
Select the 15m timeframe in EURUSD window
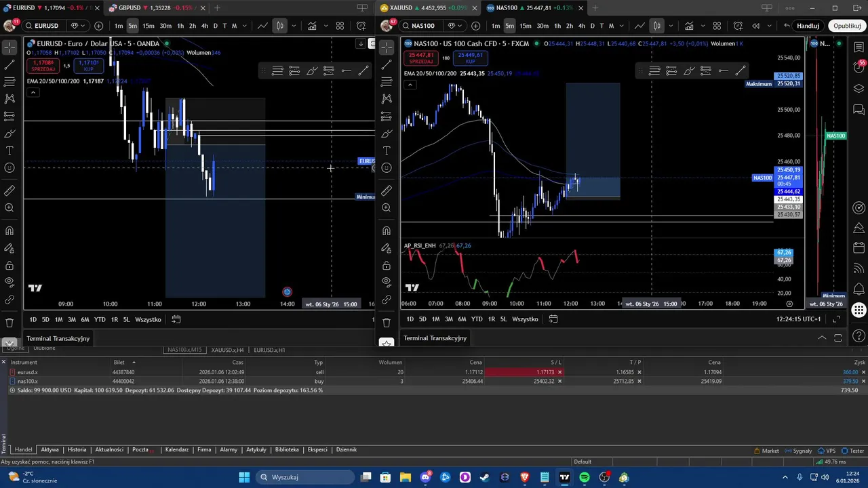coord(148,26)
